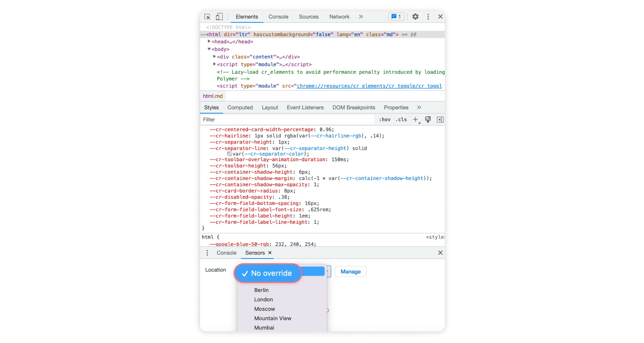The height and width of the screenshot is (343, 644).
Task: Open the Event Listeners tab
Action: pyautogui.click(x=305, y=107)
